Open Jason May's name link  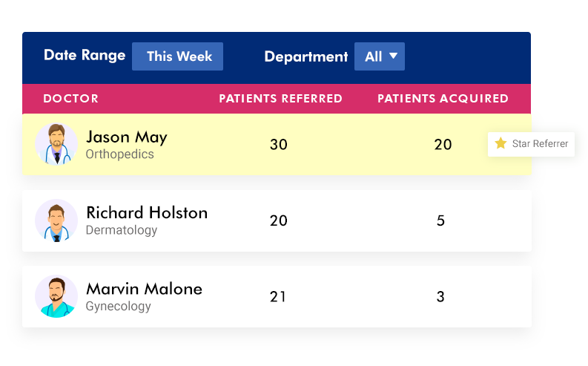pyautogui.click(x=127, y=137)
